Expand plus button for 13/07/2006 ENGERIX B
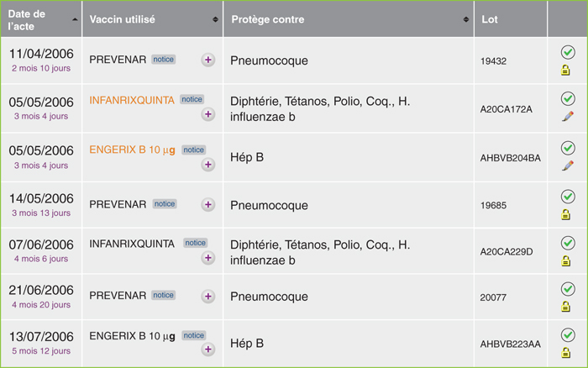Screen dimensions: 588x368 (x=208, y=350)
